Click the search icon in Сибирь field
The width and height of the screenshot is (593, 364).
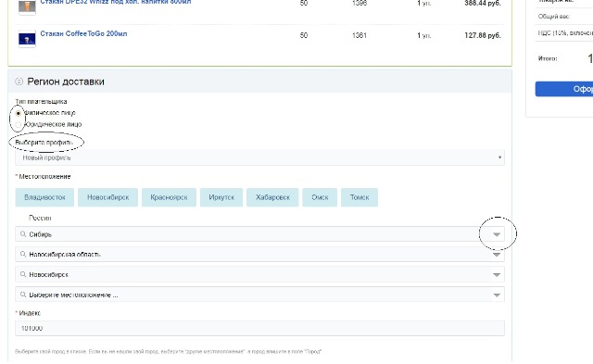23,234
